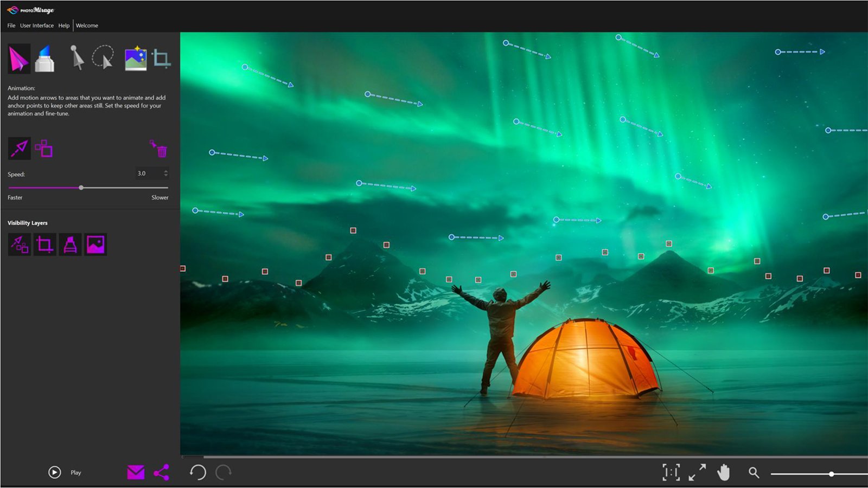Image resolution: width=868 pixels, height=488 pixels.
Task: Click the PhotoMirage logo in title bar
Action: pyautogui.click(x=30, y=10)
